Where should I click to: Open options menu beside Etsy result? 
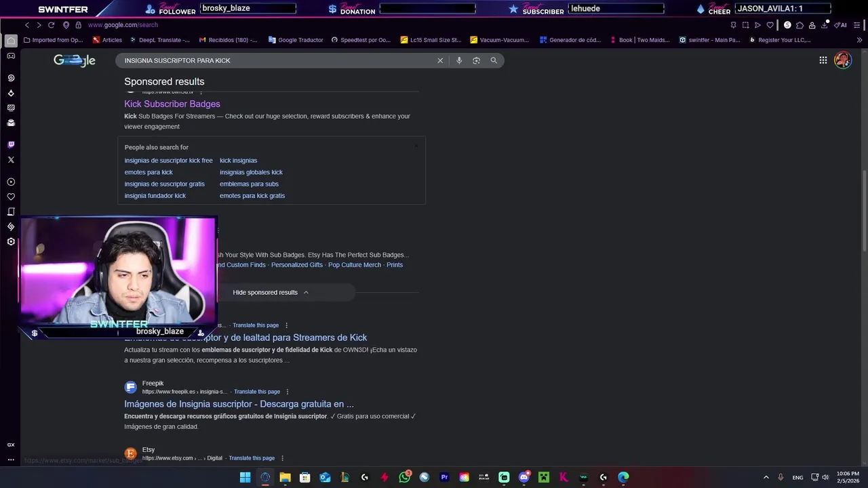282,458
